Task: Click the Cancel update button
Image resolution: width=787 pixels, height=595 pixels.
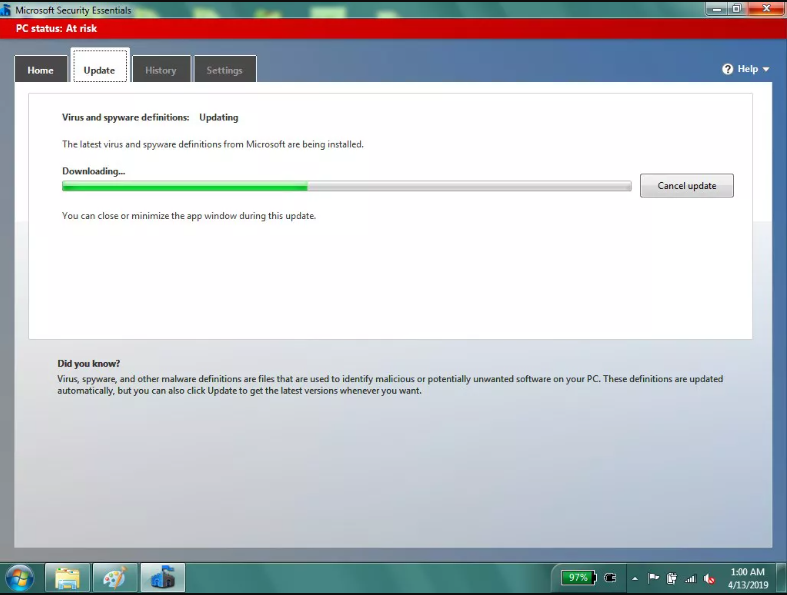Action: (687, 186)
